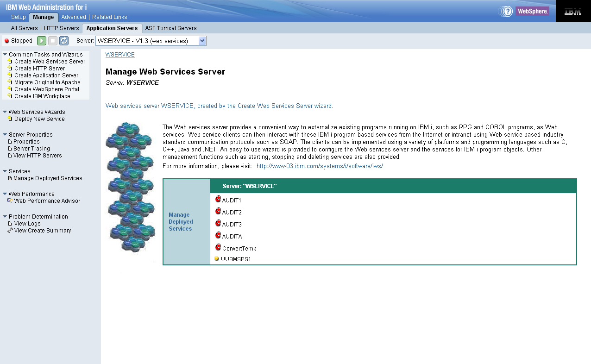Switch to the Setup tab
Image resolution: width=591 pixels, height=364 pixels.
pyautogui.click(x=19, y=17)
